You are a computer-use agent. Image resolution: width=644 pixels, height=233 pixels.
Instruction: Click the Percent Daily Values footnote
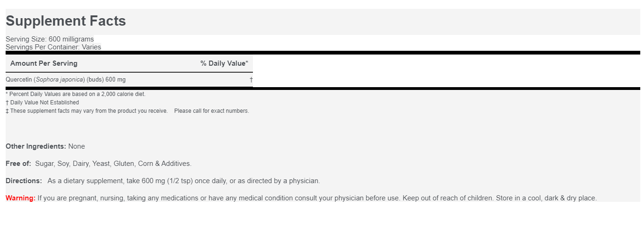coord(76,94)
